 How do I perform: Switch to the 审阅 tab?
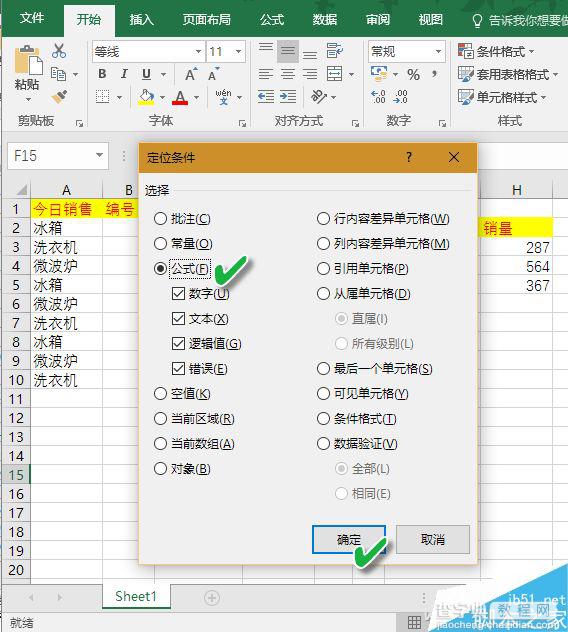click(378, 19)
